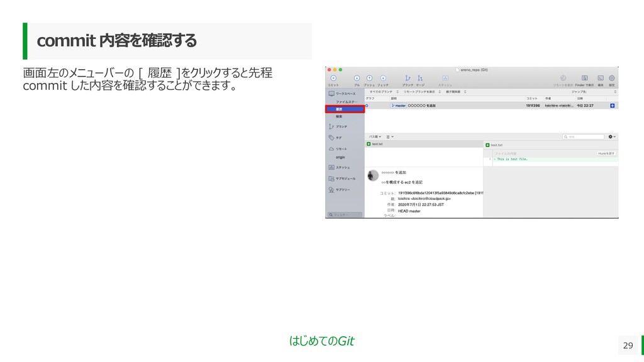Open the list view mode dropdown

coord(390,136)
